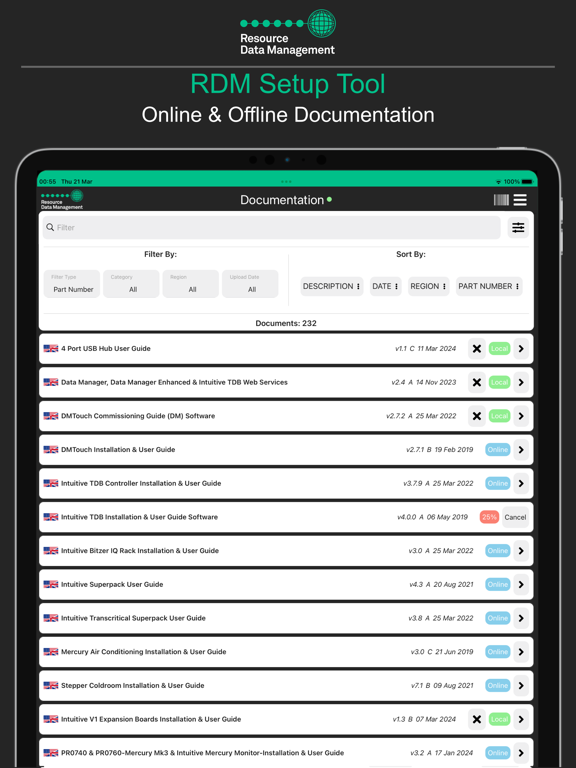Click "Documents: 232" count label

click(x=286, y=323)
